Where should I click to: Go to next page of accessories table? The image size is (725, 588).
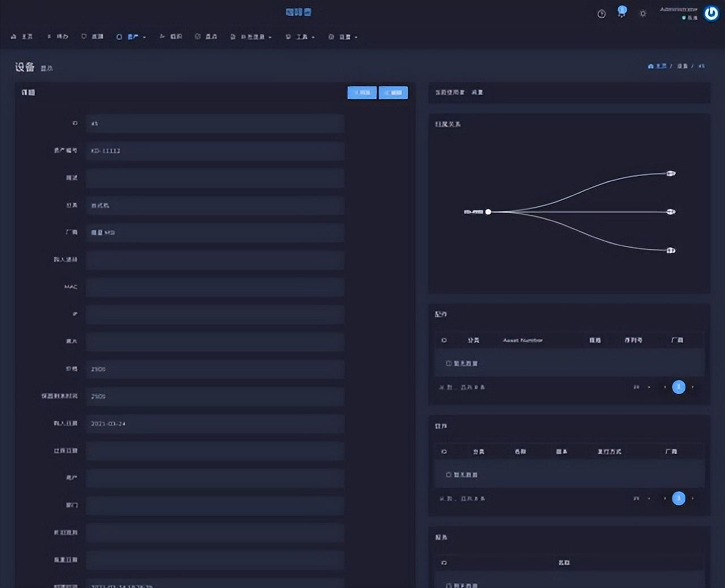point(693,387)
